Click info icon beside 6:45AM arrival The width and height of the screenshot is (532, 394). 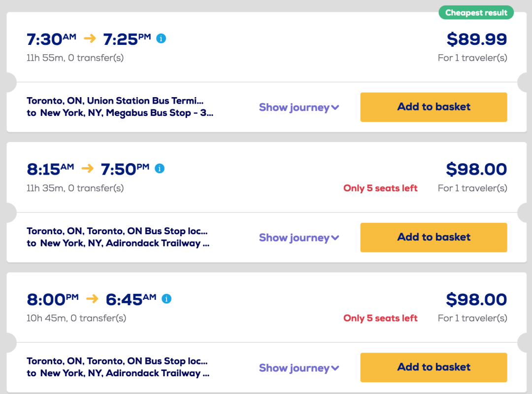point(166,298)
